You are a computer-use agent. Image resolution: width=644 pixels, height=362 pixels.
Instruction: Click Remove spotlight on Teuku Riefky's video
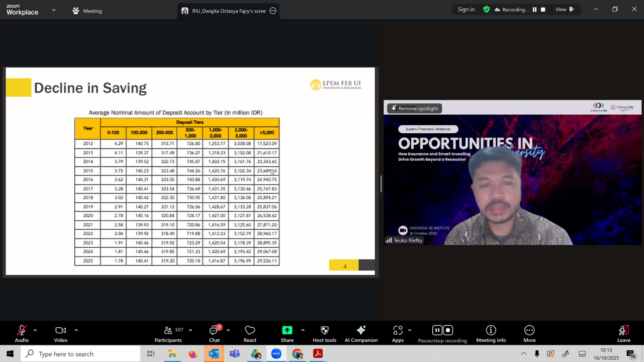[415, 108]
